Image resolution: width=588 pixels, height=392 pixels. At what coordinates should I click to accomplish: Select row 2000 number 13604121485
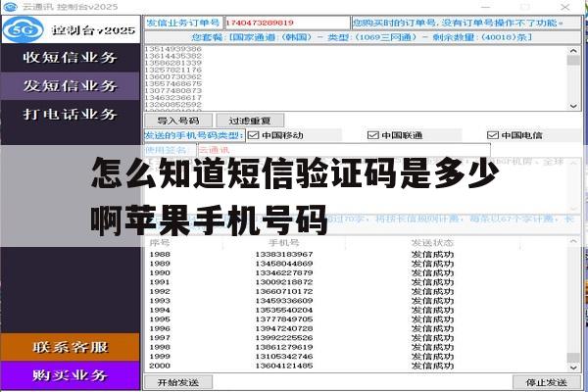[284, 366]
